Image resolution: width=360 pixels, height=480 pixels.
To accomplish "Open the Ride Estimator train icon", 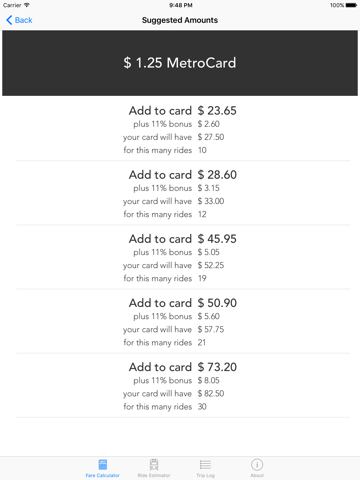I will 154,464.
